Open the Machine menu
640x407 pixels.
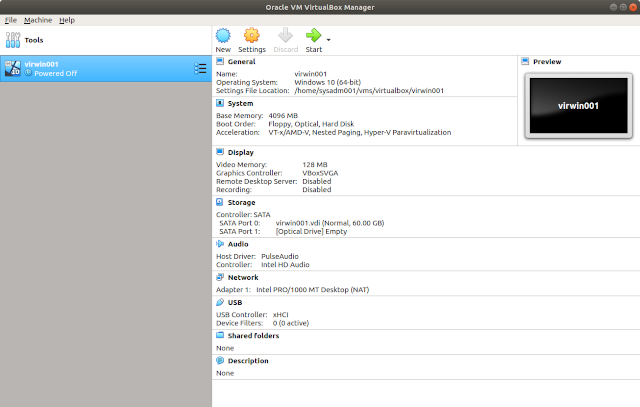[x=38, y=20]
